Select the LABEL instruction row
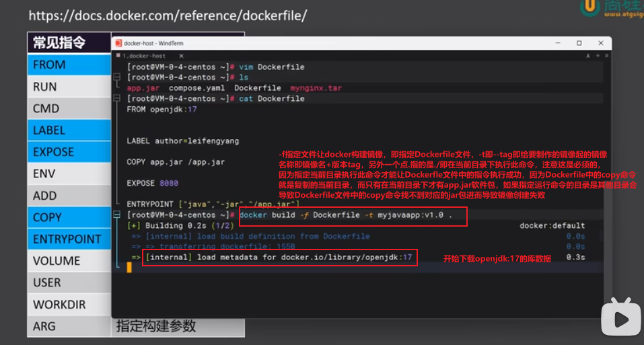644x345 pixels. 69,130
